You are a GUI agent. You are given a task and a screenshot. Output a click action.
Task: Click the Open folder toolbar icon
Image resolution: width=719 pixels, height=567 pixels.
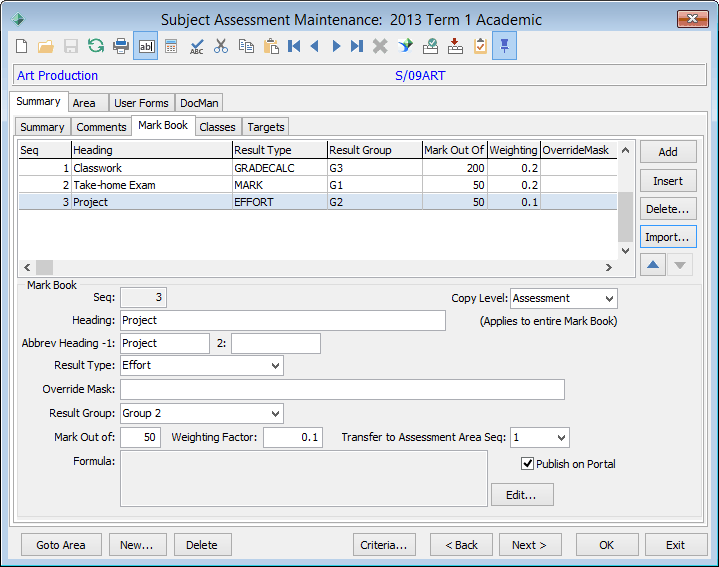point(46,46)
